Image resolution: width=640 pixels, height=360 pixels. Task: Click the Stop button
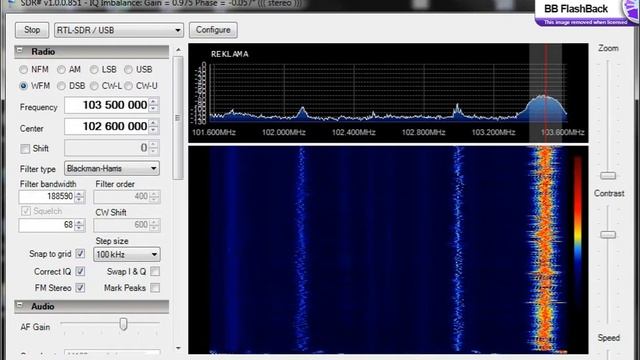pyautogui.click(x=32, y=30)
